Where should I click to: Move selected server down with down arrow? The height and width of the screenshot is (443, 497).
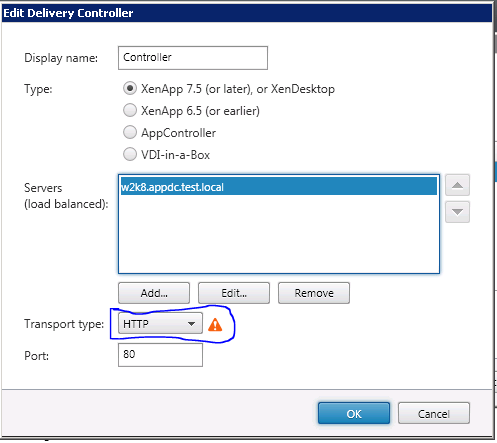(x=457, y=212)
